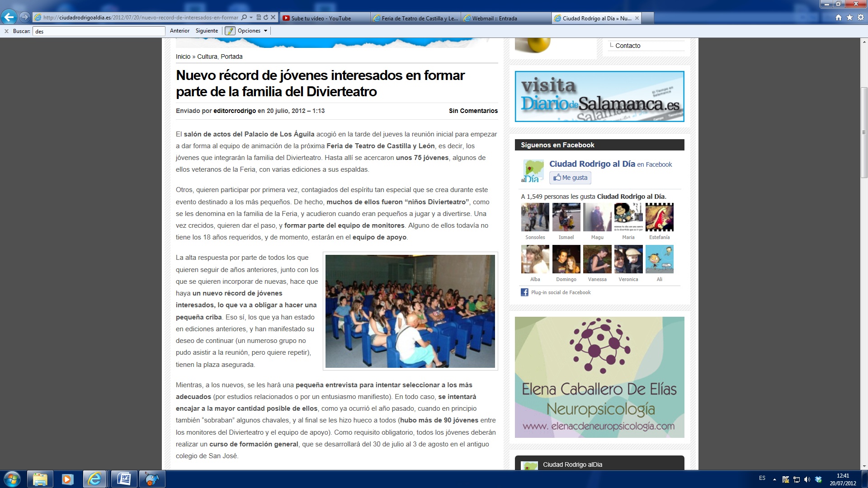This screenshot has width=868, height=488.
Task: Click the Contacto menu link
Action: [627, 46]
